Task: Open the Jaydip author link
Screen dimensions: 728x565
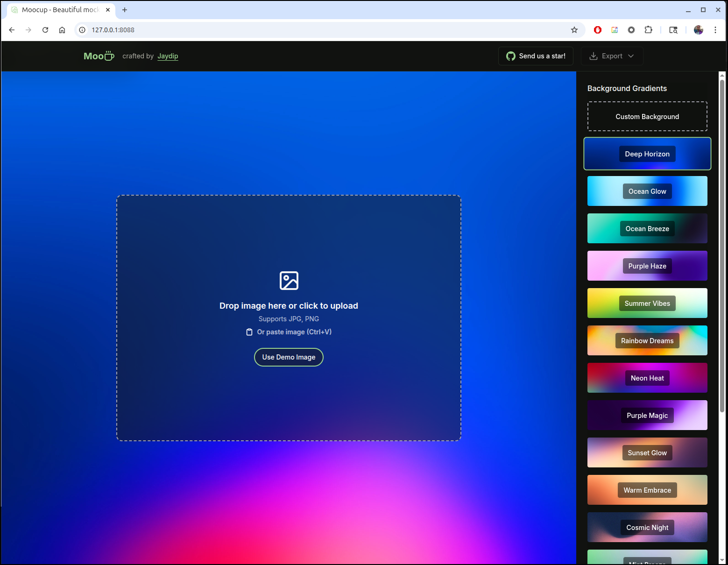Action: tap(168, 56)
